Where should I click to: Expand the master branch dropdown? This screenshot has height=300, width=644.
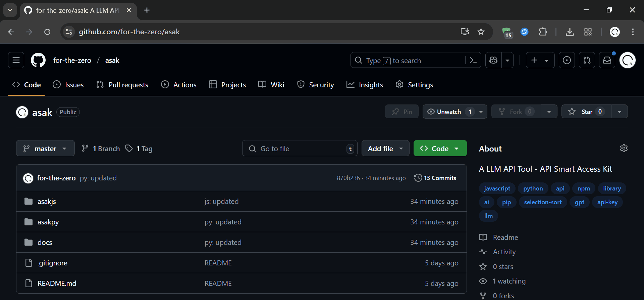click(45, 148)
